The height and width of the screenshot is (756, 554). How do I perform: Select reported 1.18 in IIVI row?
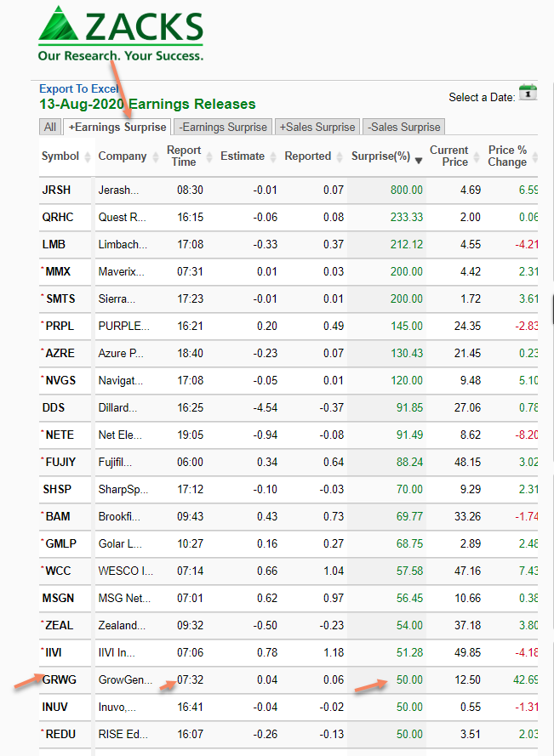pyautogui.click(x=334, y=653)
